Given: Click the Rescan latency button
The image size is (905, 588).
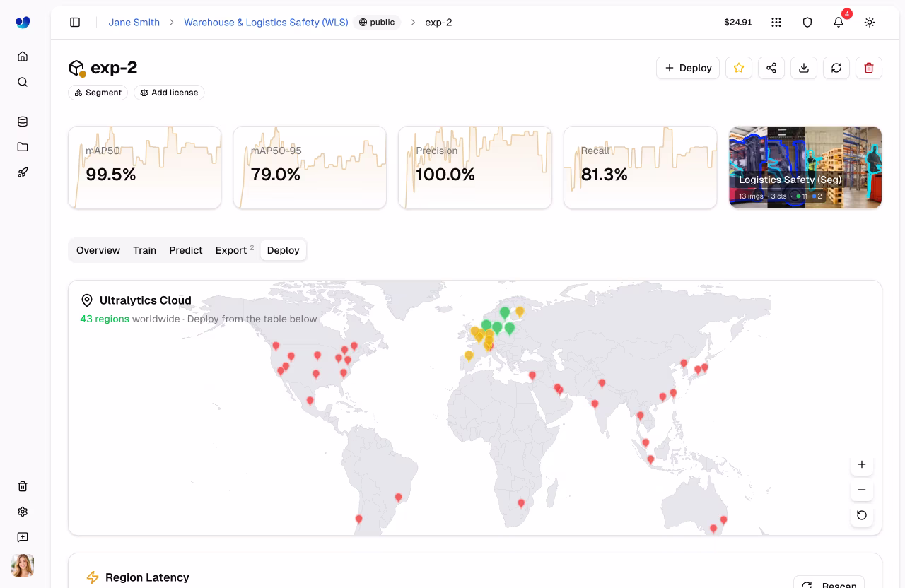Looking at the screenshot, I should [x=829, y=585].
